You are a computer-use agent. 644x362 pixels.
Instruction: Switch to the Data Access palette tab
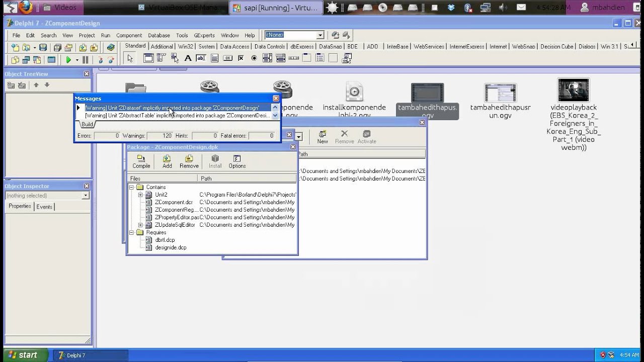(234, 46)
